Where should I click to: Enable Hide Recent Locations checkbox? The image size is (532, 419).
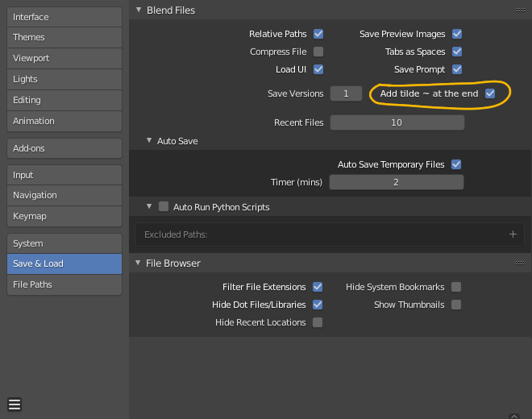click(x=318, y=322)
